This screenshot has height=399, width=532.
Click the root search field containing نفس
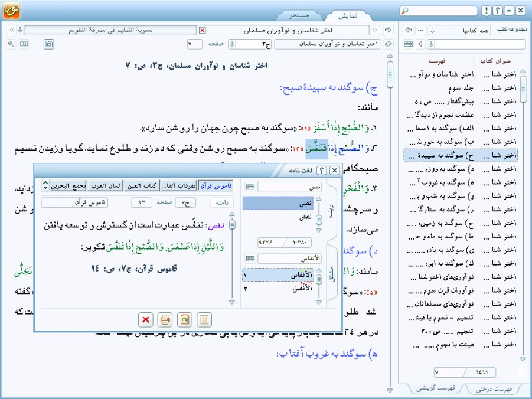pyautogui.click(x=289, y=187)
